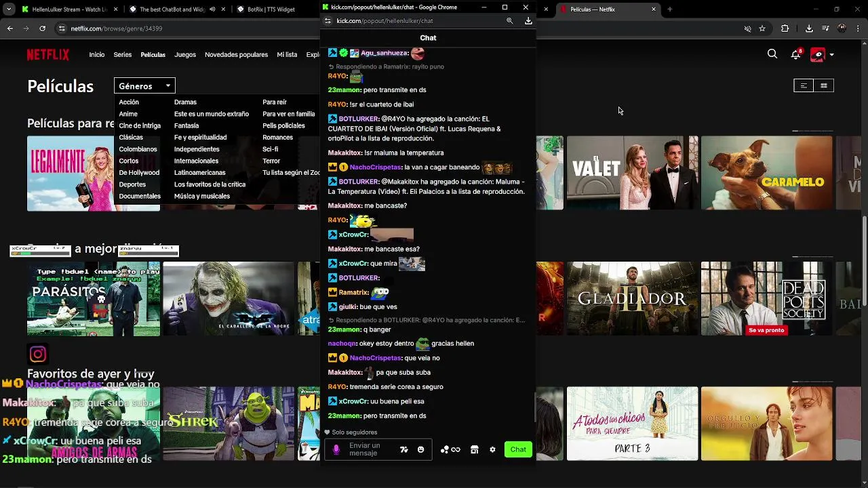The height and width of the screenshot is (488, 868).
Task: Open the Géneros dropdown
Action: pyautogui.click(x=144, y=86)
